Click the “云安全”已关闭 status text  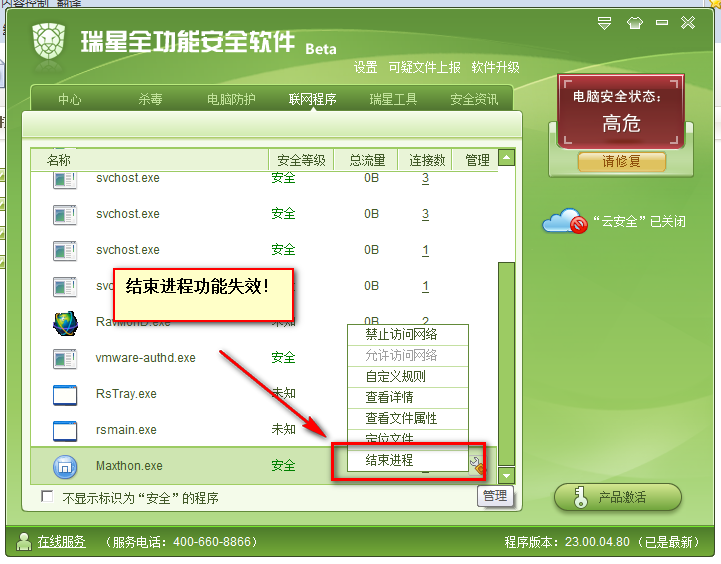(640, 222)
